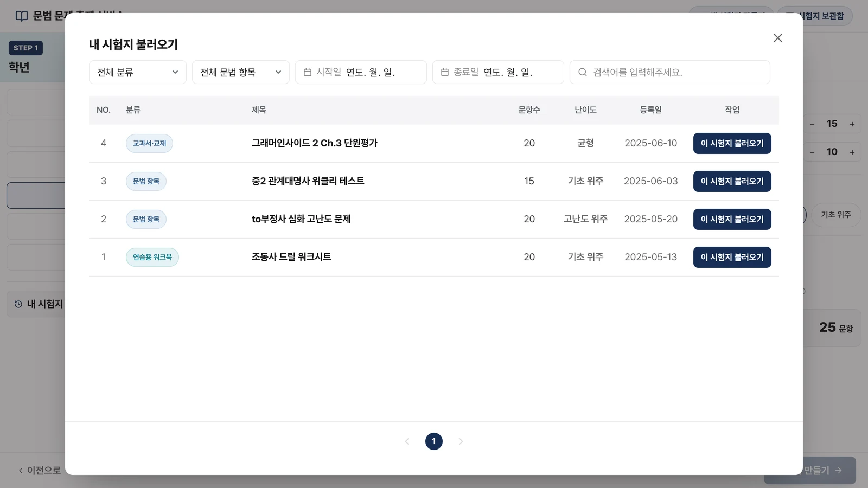Viewport: 868px width, 488px height.
Task: Click the 고난도 위주 difficulty cell
Action: [586, 219]
